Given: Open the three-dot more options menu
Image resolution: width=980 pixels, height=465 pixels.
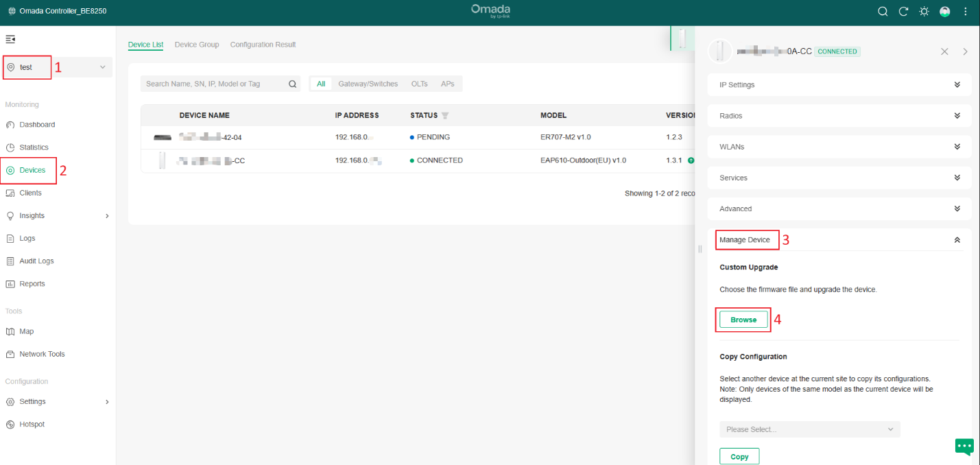Looking at the screenshot, I should 966,12.
